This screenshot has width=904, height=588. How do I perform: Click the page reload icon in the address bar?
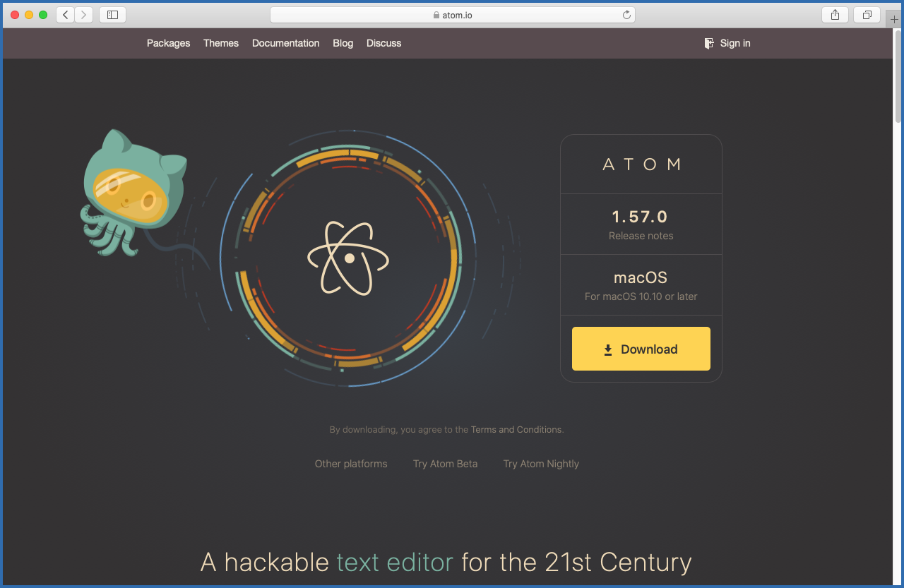click(x=626, y=14)
